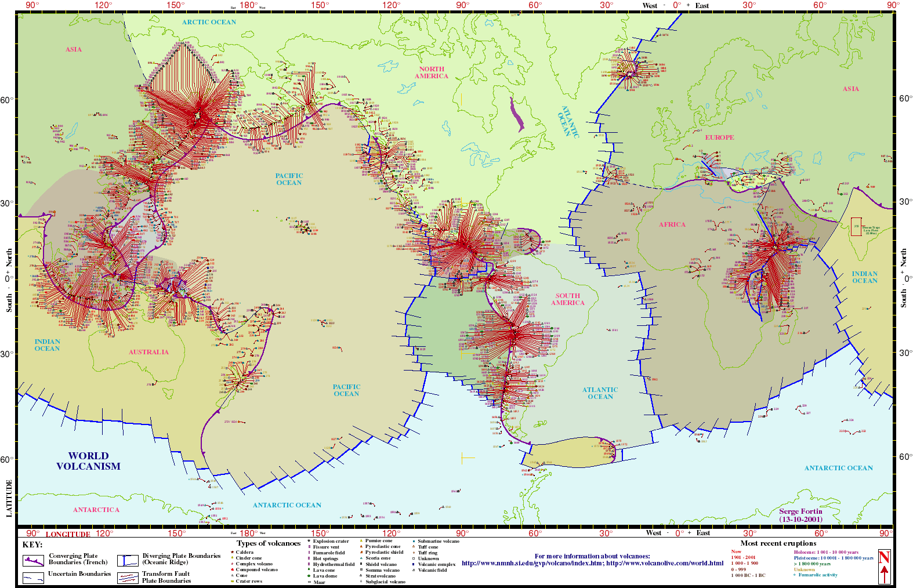The height and width of the screenshot is (588, 913).
Task: Click the Deccan Traps red rectangle
Action: click(856, 227)
